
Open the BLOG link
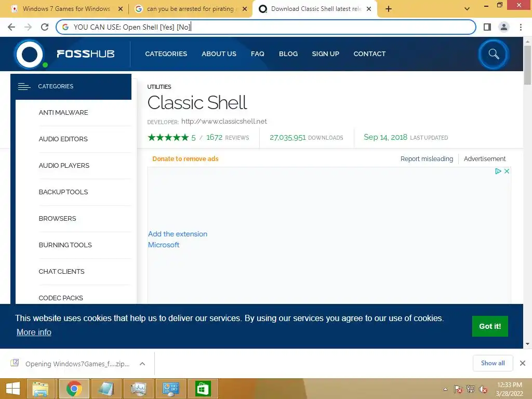(x=288, y=54)
